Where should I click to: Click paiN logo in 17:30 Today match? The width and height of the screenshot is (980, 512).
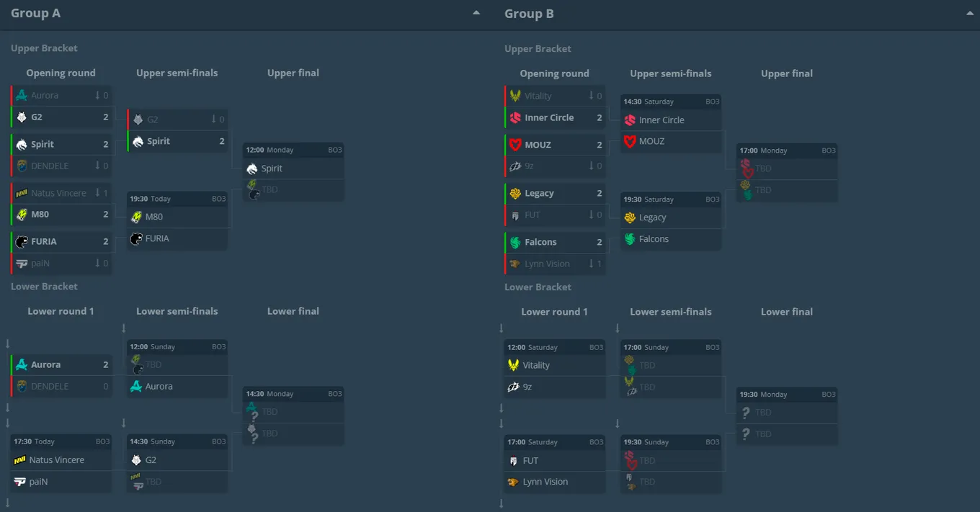click(20, 482)
